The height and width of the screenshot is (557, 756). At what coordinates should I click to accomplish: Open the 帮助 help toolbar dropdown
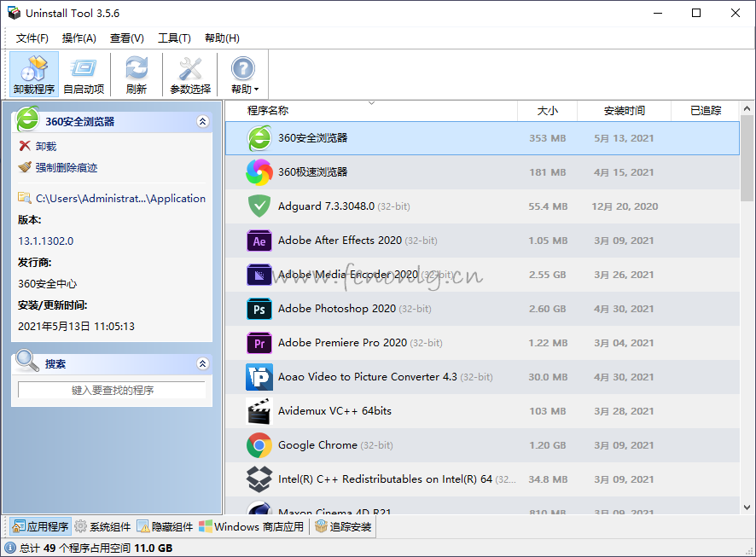tap(244, 74)
